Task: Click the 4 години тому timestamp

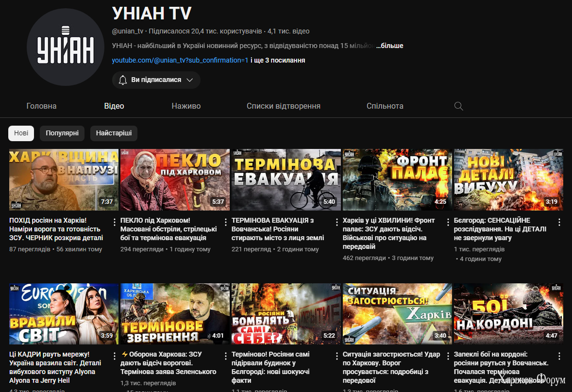Action: click(x=481, y=259)
